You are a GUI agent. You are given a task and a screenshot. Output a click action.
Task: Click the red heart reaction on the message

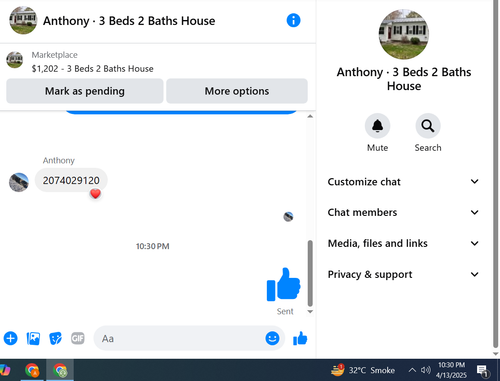coord(95,194)
